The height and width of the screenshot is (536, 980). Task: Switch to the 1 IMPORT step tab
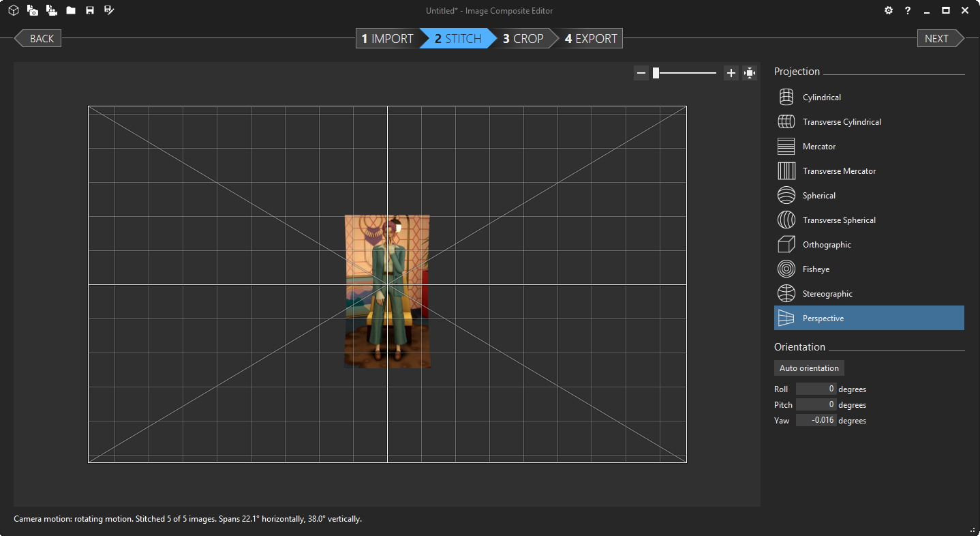[x=387, y=39]
